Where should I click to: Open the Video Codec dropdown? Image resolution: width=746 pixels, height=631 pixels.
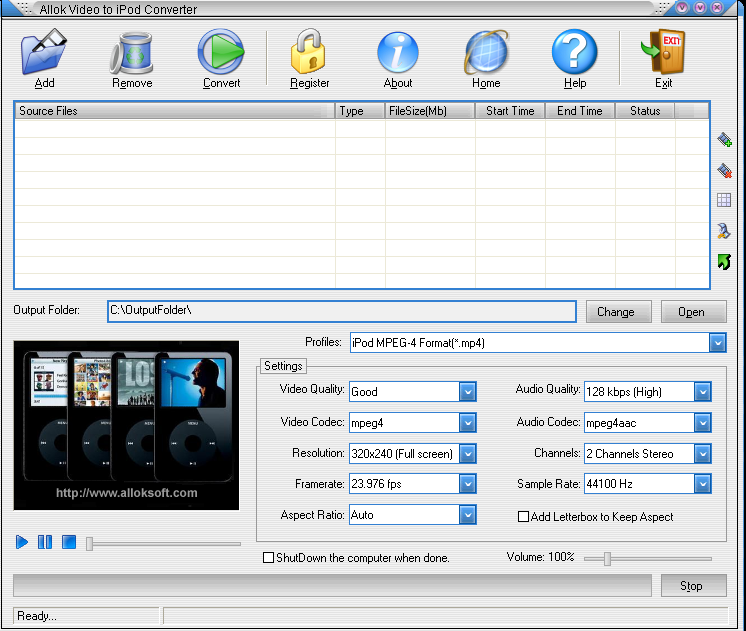pos(468,423)
